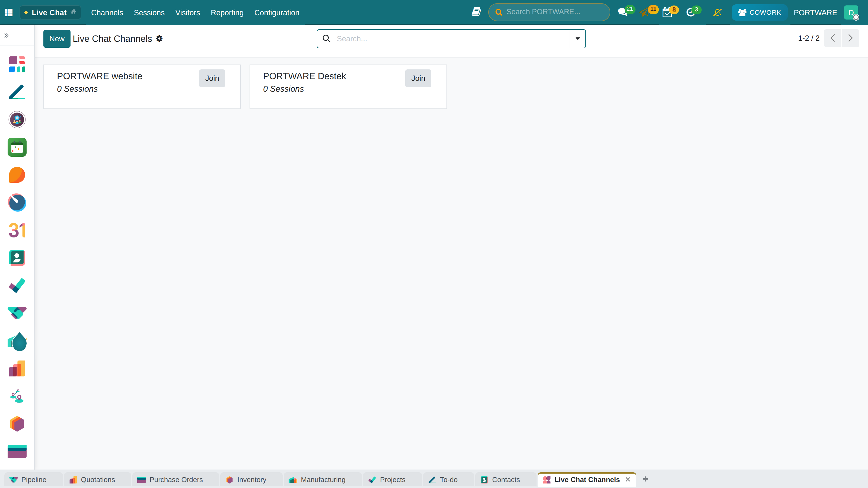Screen dimensions: 868x488
Task: Open paper plane icon with 11 badge
Action: pyautogui.click(x=644, y=12)
